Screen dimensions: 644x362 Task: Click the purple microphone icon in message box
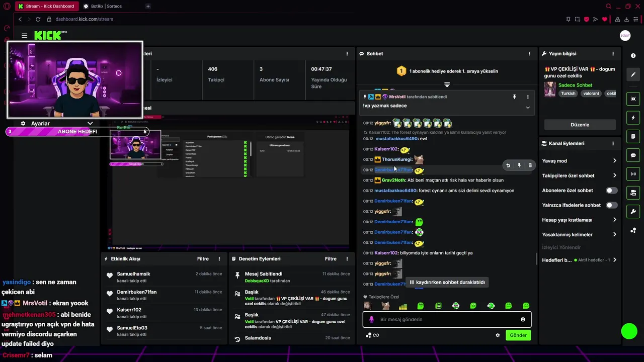coord(372,319)
